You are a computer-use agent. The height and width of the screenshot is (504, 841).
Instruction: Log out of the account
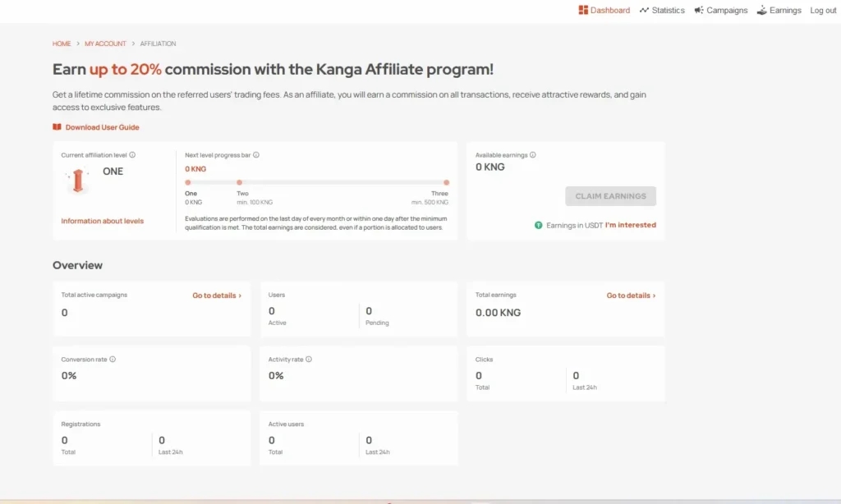tap(823, 10)
